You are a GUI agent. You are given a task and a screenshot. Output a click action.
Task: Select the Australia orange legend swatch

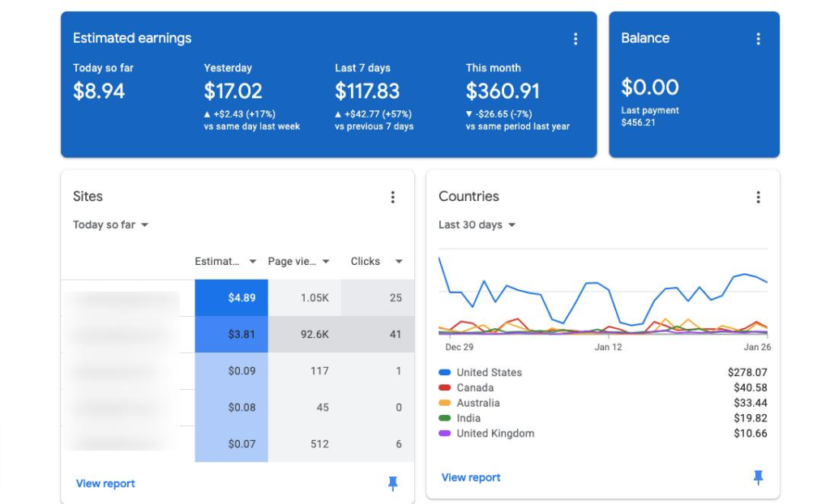click(x=445, y=403)
